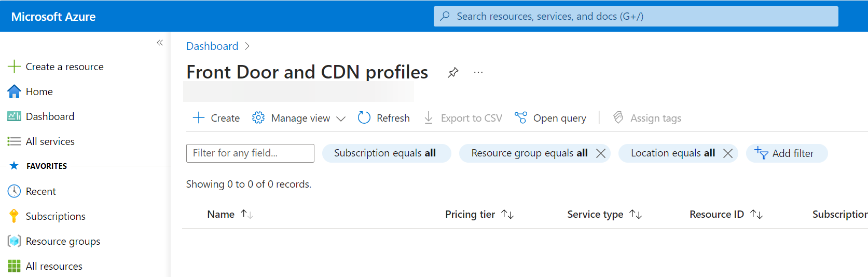Click the breadcrumb chevron after Dashboard
This screenshot has height=277, width=868.
coord(247,46)
